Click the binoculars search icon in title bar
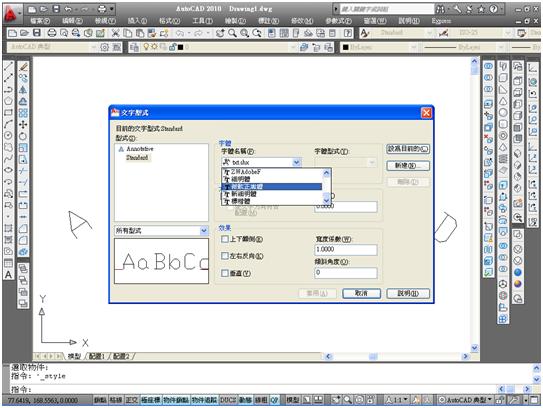The width and height of the screenshot is (543, 408). [x=440, y=9]
